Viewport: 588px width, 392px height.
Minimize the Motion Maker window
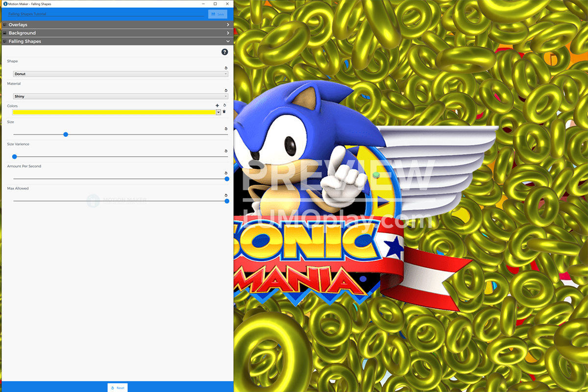click(x=204, y=4)
